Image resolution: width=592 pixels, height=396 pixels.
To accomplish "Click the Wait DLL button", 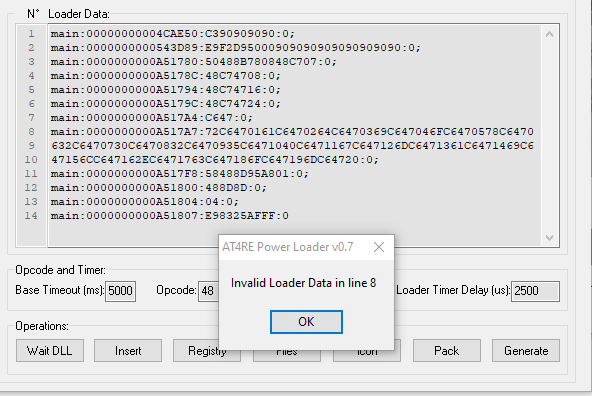I will pos(50,351).
